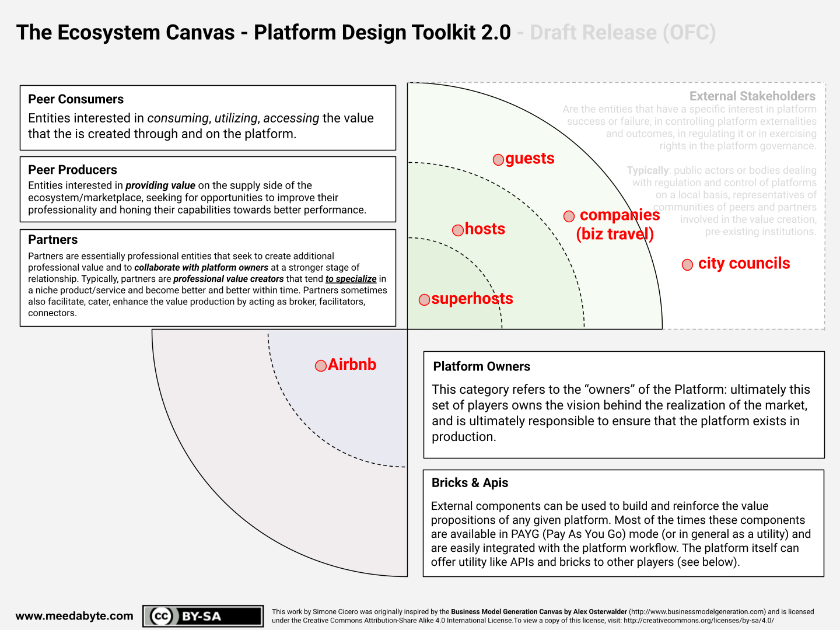
Task: Click the 'professional value creators' bold text
Action: [x=229, y=279]
